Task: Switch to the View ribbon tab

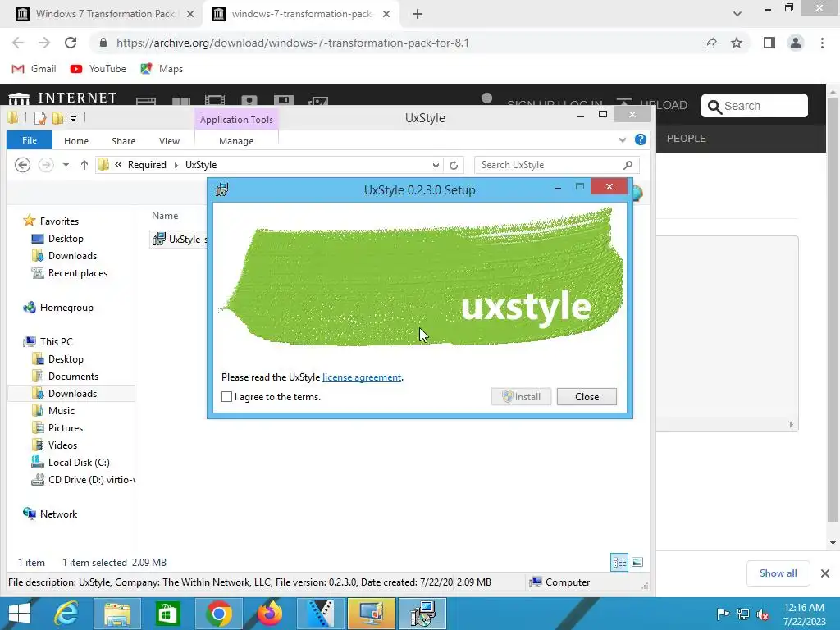Action: point(169,141)
